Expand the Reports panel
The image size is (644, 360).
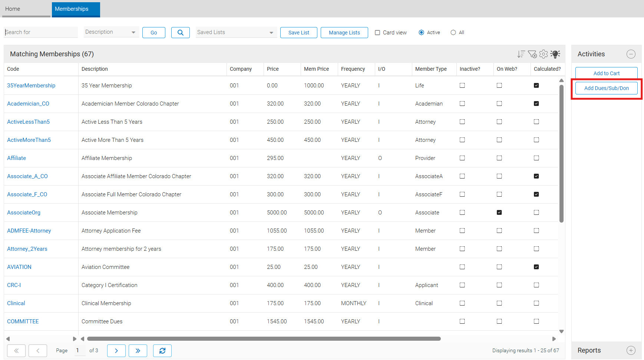click(631, 350)
